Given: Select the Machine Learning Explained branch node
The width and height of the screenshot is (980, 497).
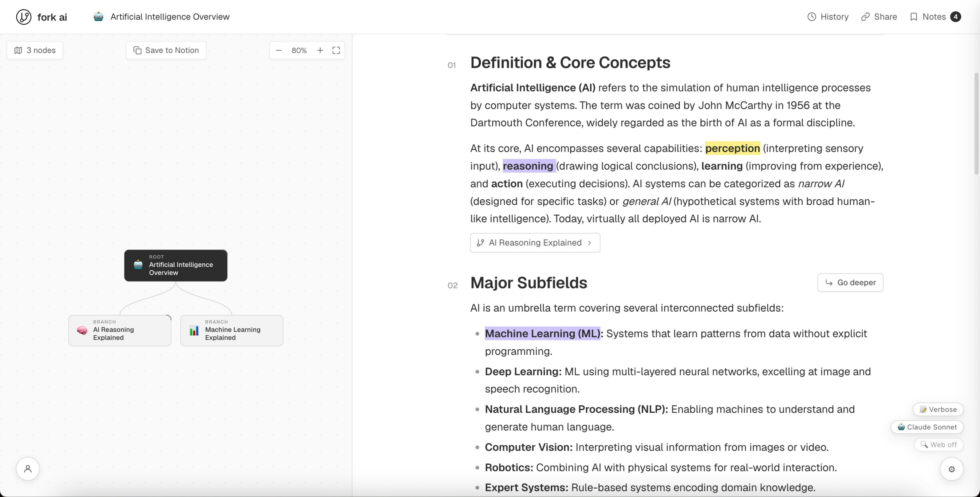Looking at the screenshot, I should pos(232,330).
